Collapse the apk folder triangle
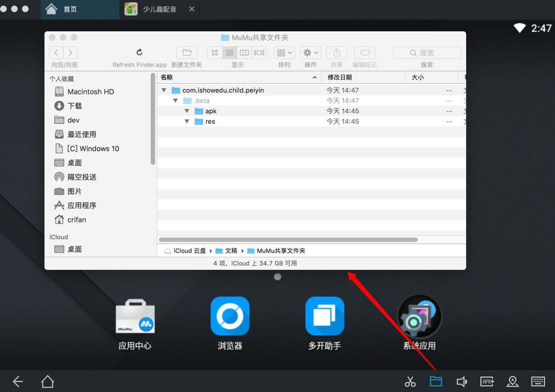This screenshot has height=392, width=555. click(x=187, y=111)
